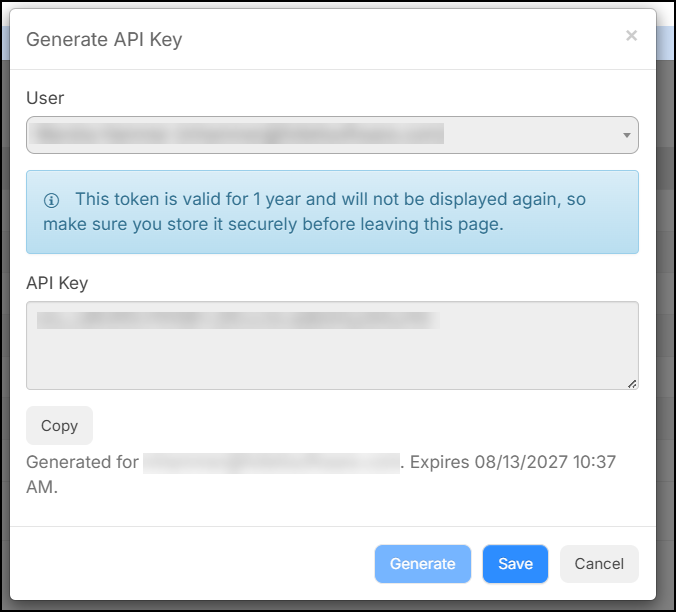676x612 pixels.
Task: Click the dimmed backdrop right of dialog
Action: 666,302
